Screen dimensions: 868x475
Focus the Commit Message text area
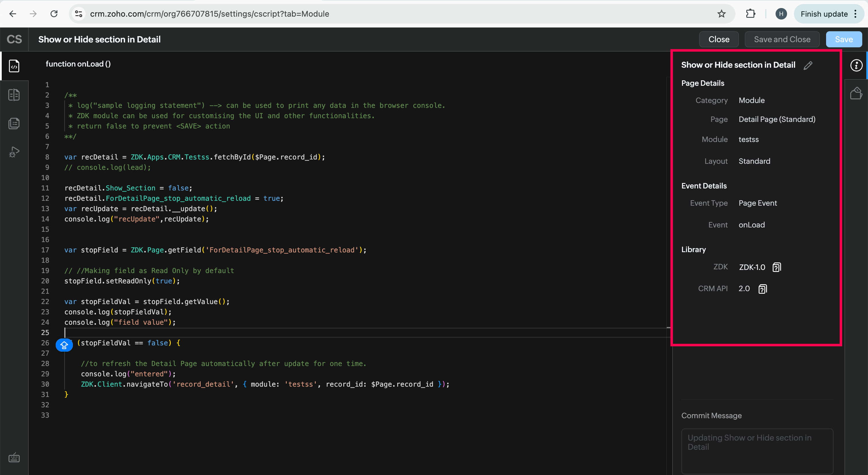(x=757, y=451)
